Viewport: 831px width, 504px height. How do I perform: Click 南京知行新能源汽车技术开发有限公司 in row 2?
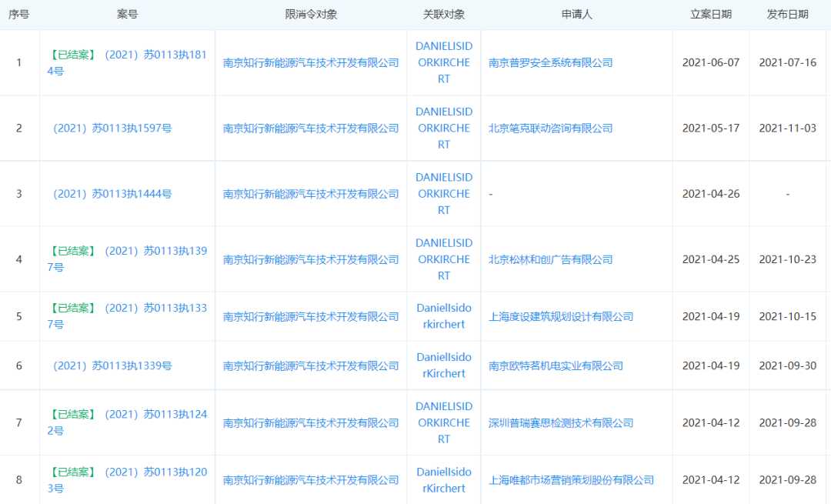[311, 129]
